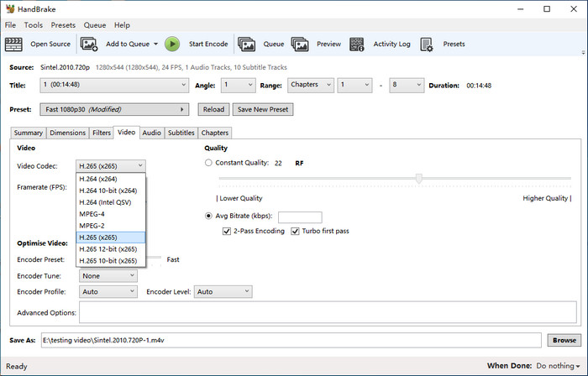
Task: Open the Title dropdown
Action: 114,85
